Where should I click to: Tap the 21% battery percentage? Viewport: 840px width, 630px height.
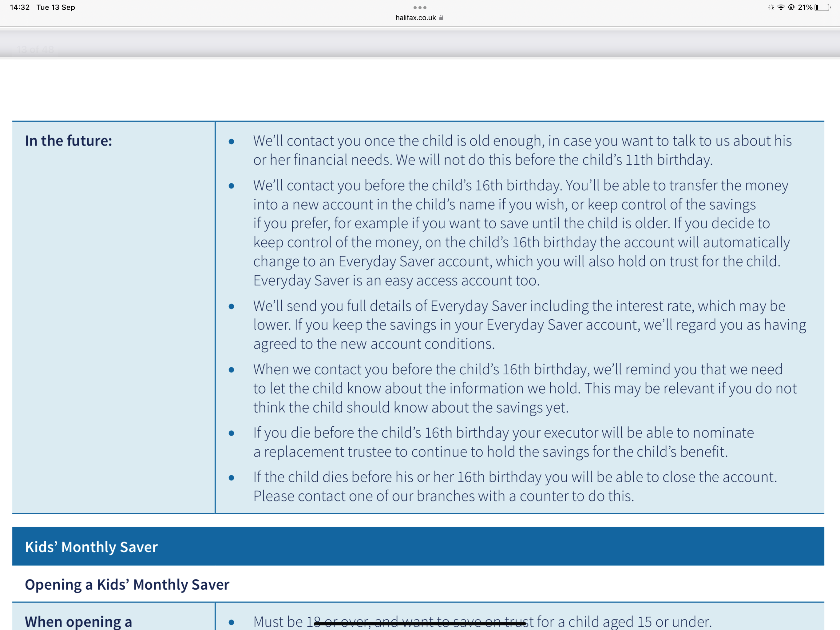[x=805, y=7]
